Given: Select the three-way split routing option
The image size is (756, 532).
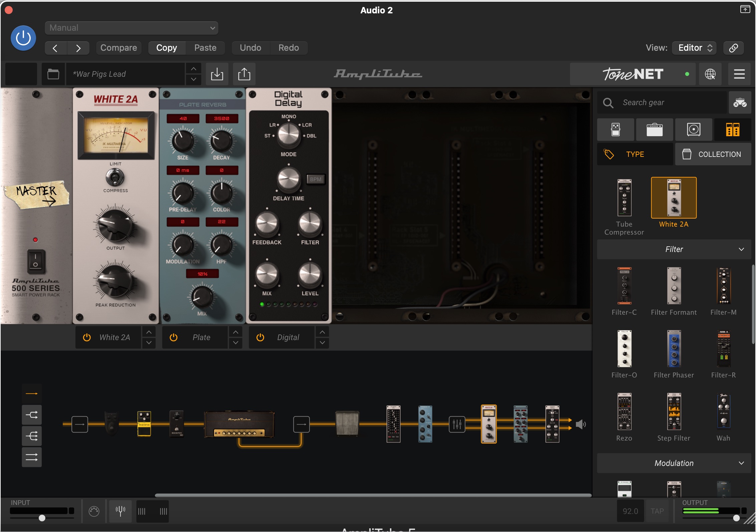Looking at the screenshot, I should [x=32, y=436].
